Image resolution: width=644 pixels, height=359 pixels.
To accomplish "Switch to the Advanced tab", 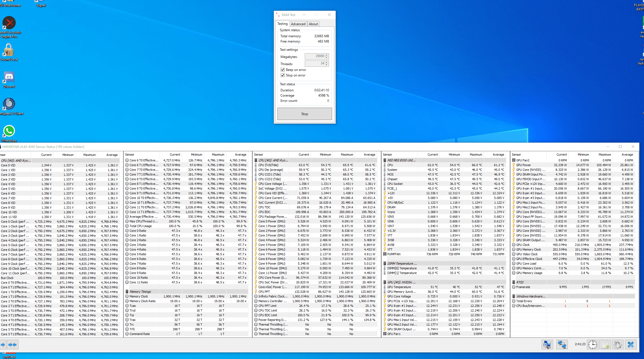I will (298, 24).
